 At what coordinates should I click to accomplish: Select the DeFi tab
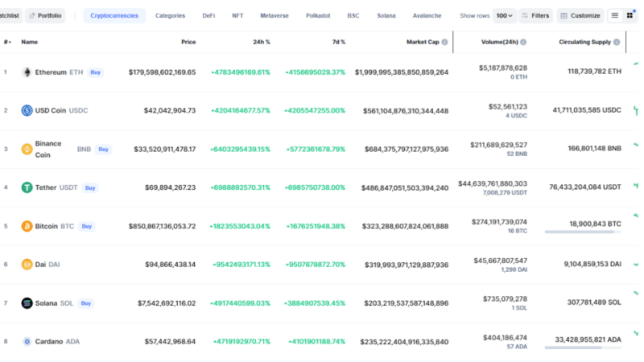click(208, 15)
